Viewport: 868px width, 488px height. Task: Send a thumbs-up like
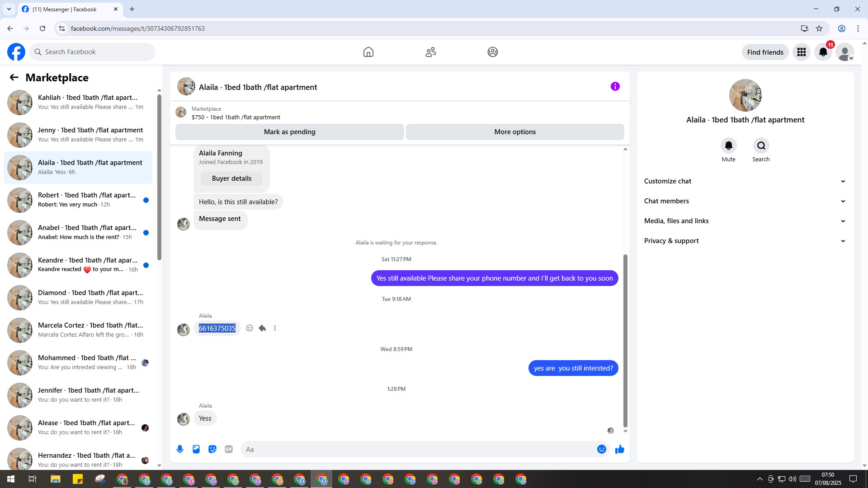(x=620, y=449)
